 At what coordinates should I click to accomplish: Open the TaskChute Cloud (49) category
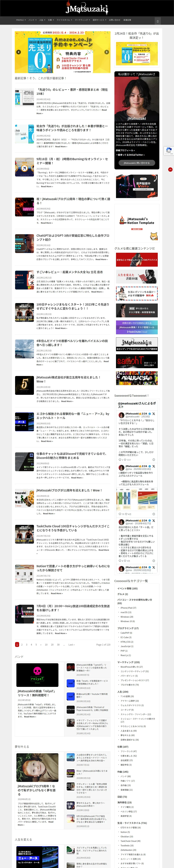130,841
